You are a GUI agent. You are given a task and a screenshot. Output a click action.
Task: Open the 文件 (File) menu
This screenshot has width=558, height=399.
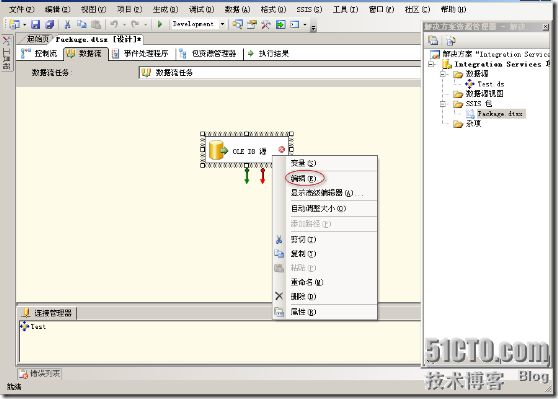tap(22, 9)
